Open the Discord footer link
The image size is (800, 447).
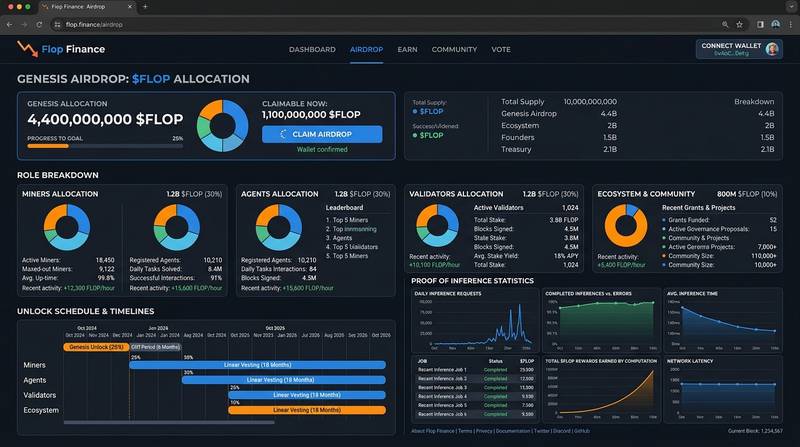click(562, 431)
